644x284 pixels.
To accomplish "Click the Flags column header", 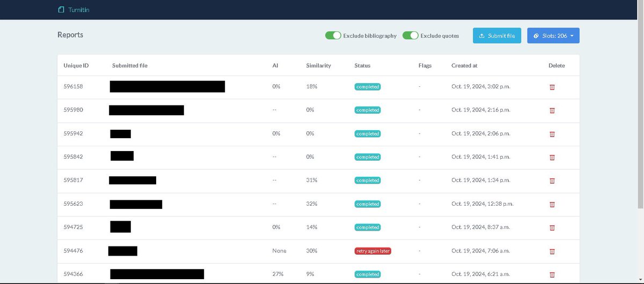I will pos(425,65).
